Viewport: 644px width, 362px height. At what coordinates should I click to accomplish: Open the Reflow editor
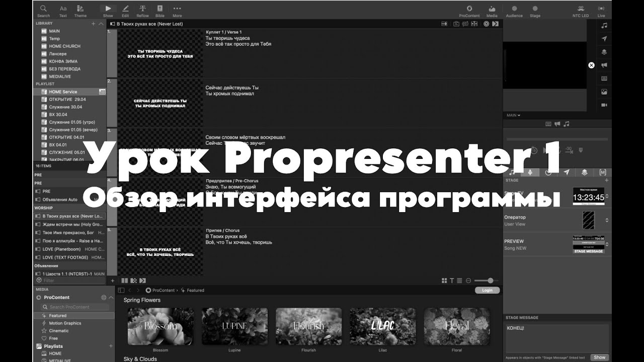tap(142, 11)
